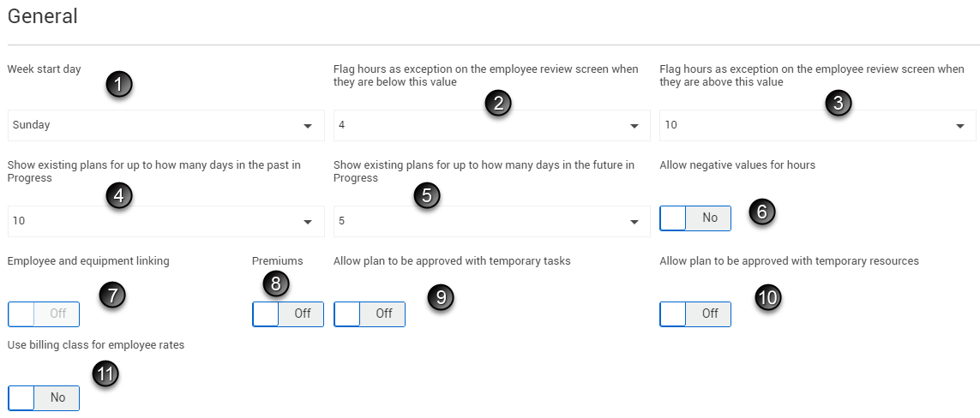
Task: Toggle Employee and equipment linking switch
Action: 44,314
